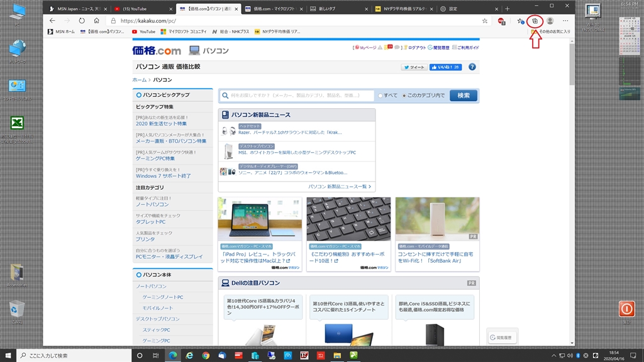The width and height of the screenshot is (644, 362).
Task: Add this page to favorites with the star
Action: coord(485,21)
